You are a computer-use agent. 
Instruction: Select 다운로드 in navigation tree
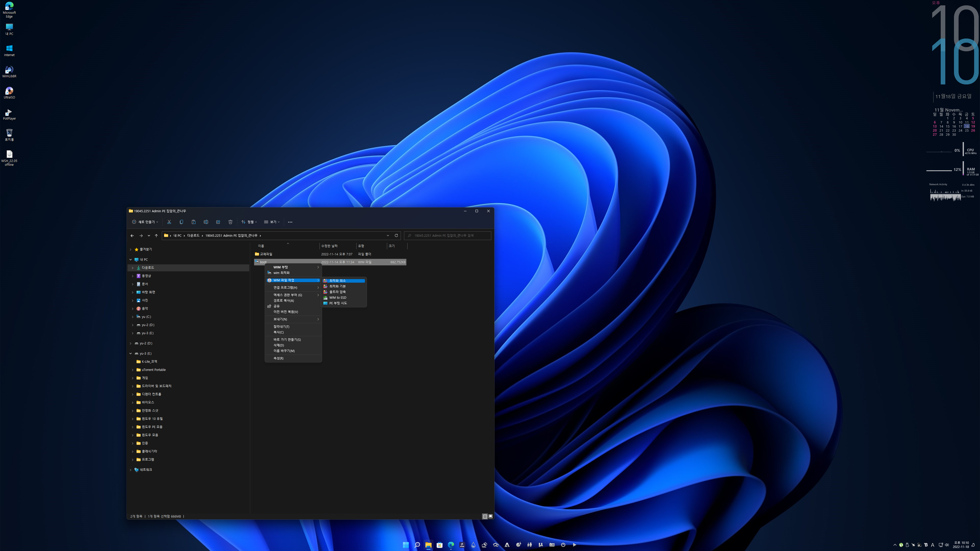point(188,268)
